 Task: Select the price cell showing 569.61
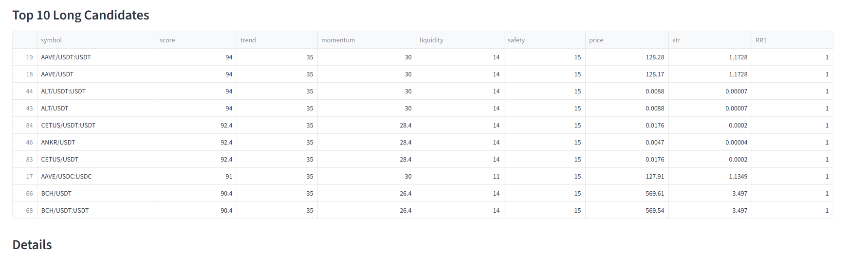[x=655, y=193]
